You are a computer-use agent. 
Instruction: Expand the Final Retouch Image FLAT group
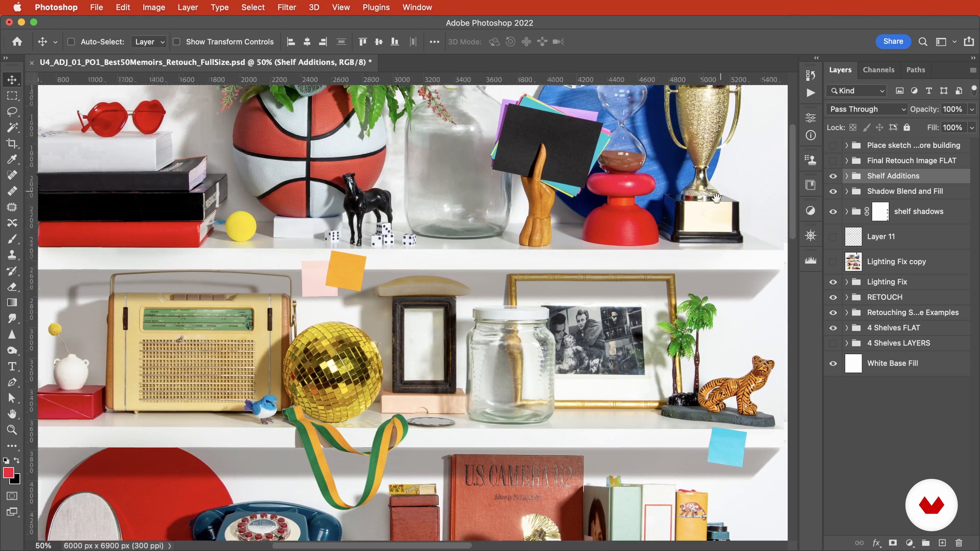(847, 160)
